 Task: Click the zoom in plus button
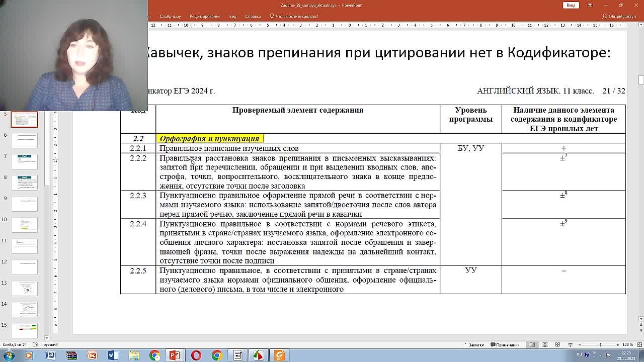618,345
